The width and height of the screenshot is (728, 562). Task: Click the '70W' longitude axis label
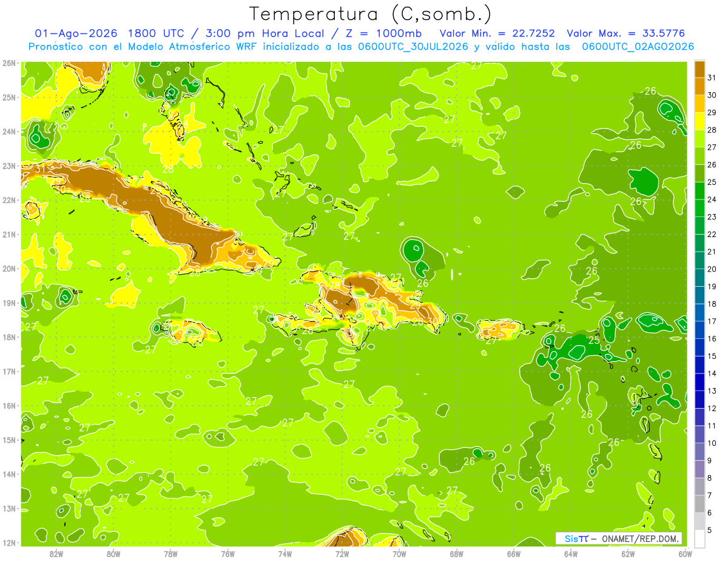click(399, 554)
